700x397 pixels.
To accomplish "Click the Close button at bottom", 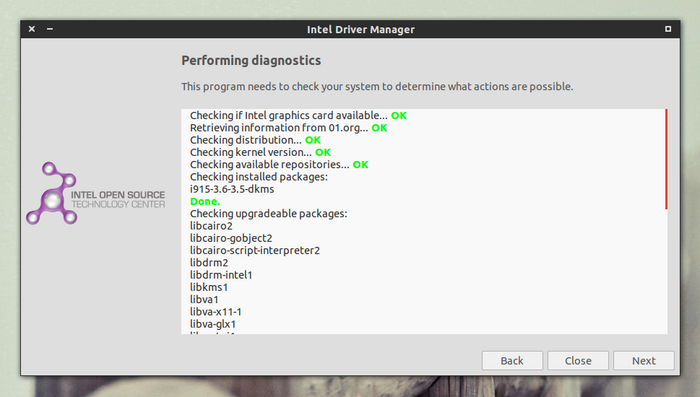I will [578, 360].
